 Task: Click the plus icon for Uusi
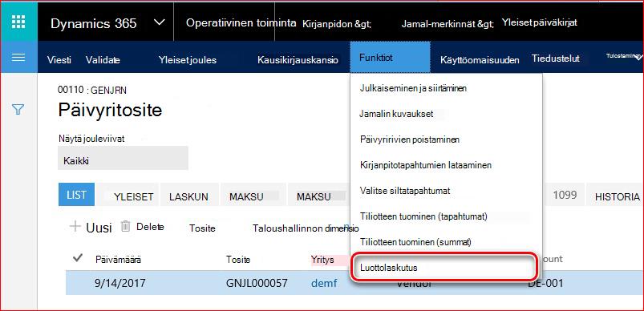tap(75, 227)
